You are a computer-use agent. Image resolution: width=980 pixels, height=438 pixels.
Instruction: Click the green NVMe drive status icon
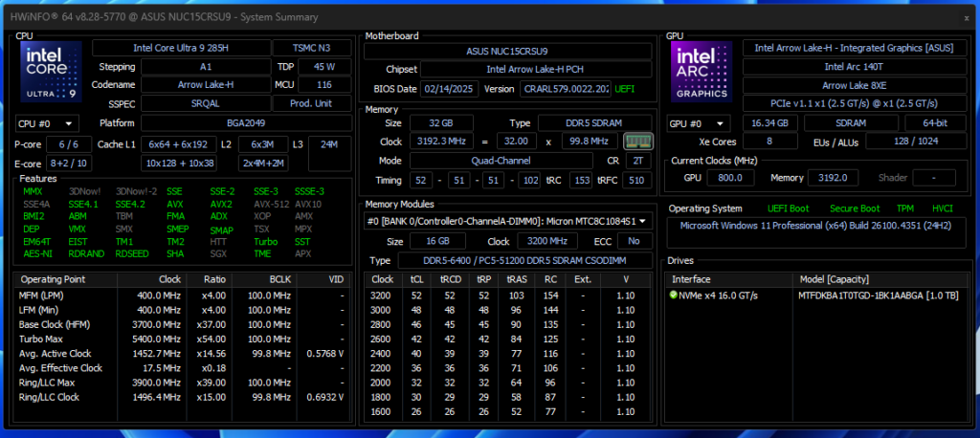[673, 295]
